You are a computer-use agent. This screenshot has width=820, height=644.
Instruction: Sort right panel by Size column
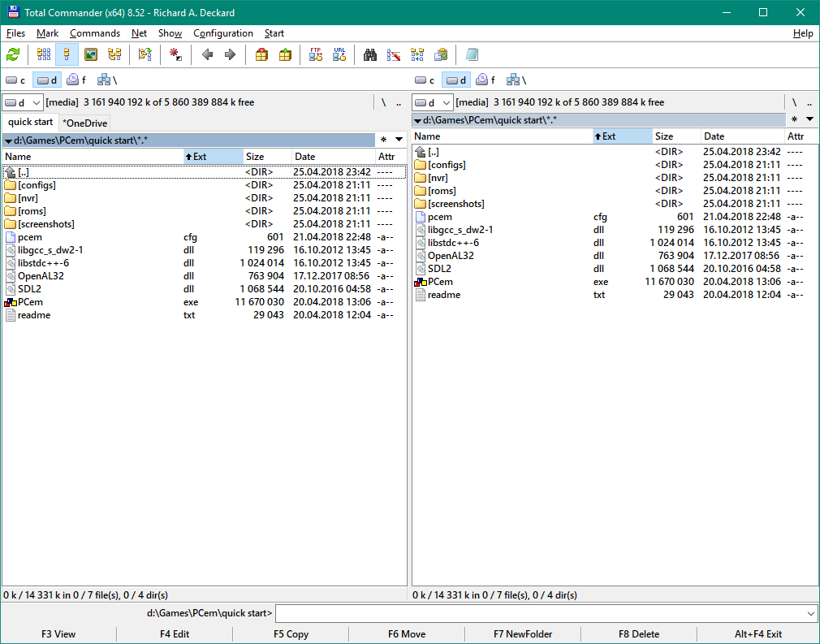[x=675, y=136]
